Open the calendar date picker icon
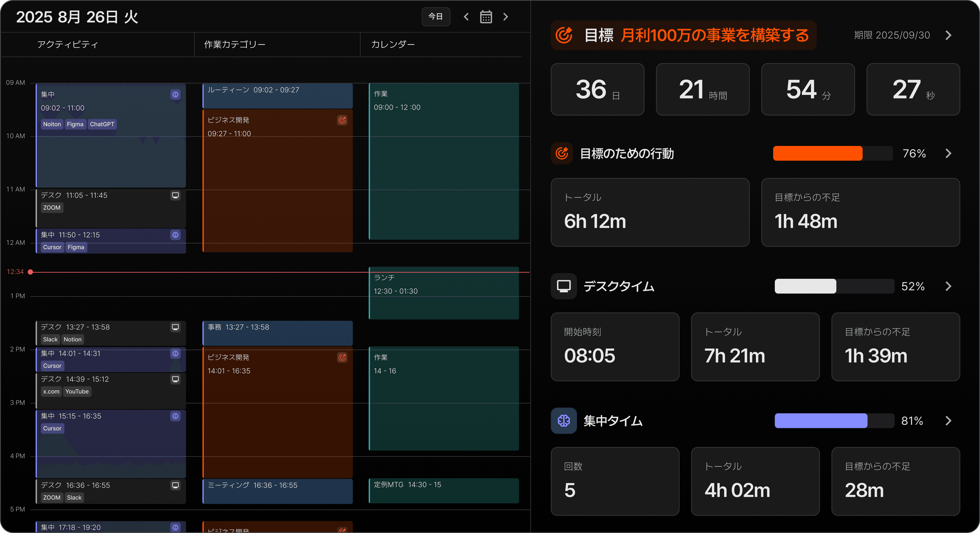Screen dimensions: 980x533 point(486,17)
